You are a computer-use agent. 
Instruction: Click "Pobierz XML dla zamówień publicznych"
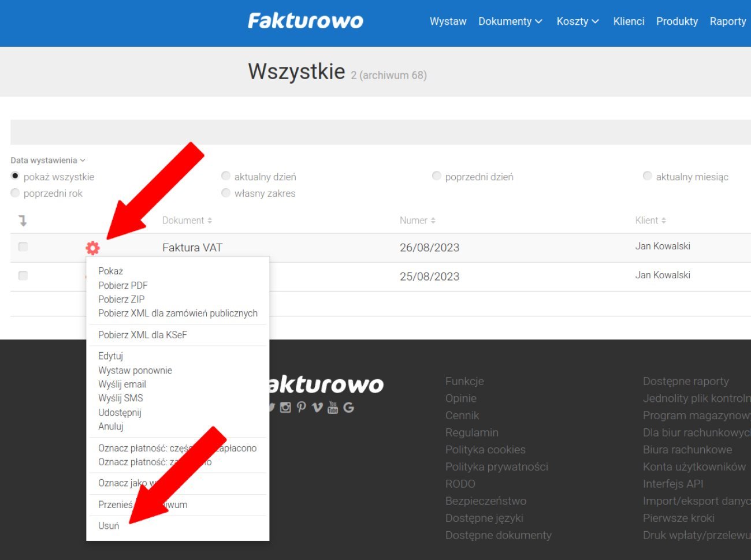tap(178, 313)
